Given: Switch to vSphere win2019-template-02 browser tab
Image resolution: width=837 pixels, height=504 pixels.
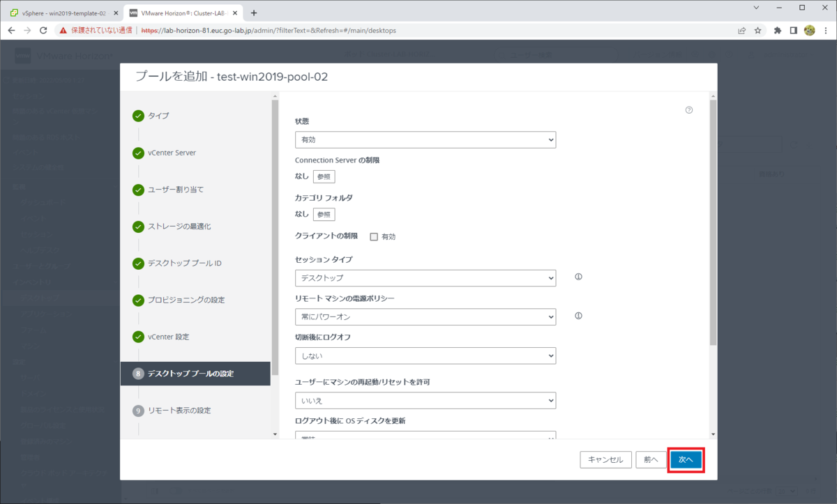Looking at the screenshot, I should tap(62, 13).
